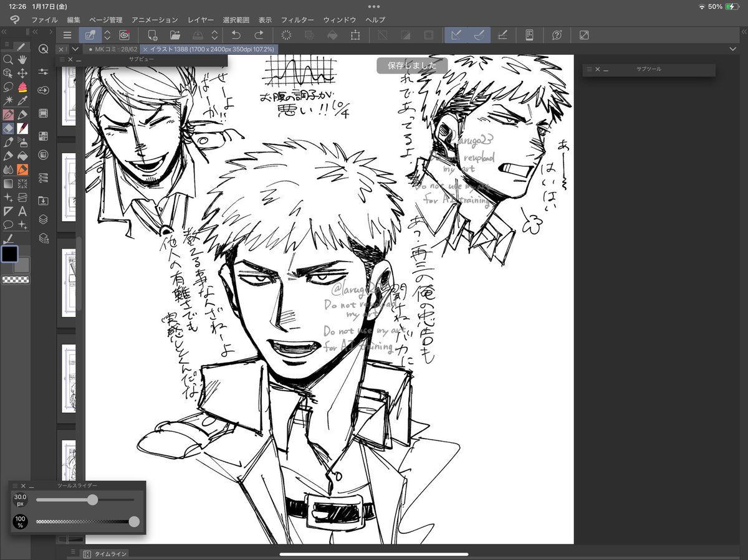
Task: Open the Layer palette stack icon
Action: [x=43, y=219]
